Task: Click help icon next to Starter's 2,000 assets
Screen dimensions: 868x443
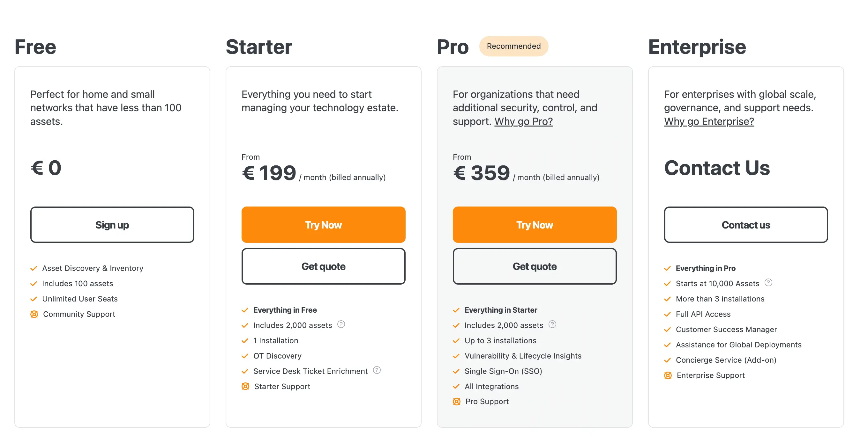Action: (341, 324)
